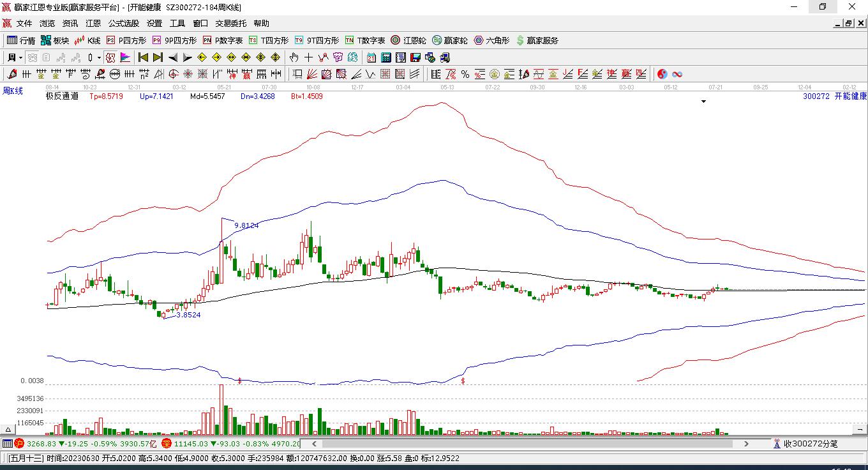Launch the 赢家轮 wheel tool
This screenshot has width=868, height=470.
coord(450,40)
